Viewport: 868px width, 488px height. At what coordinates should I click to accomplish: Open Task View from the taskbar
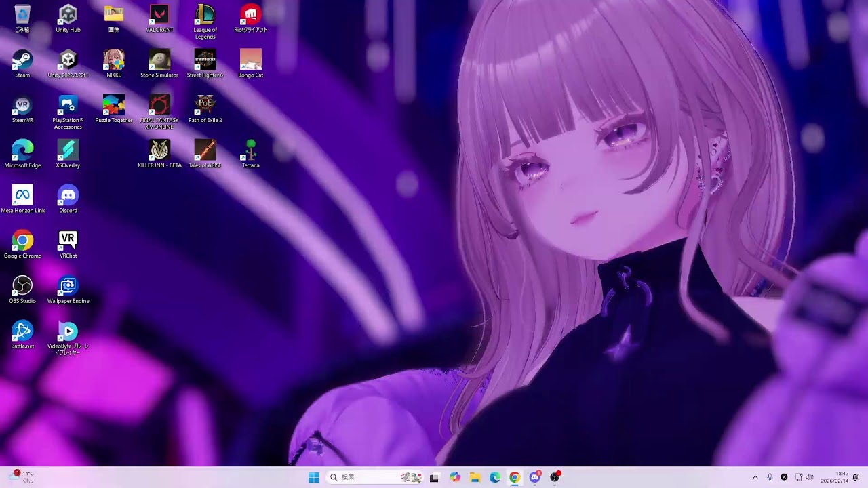(434, 477)
